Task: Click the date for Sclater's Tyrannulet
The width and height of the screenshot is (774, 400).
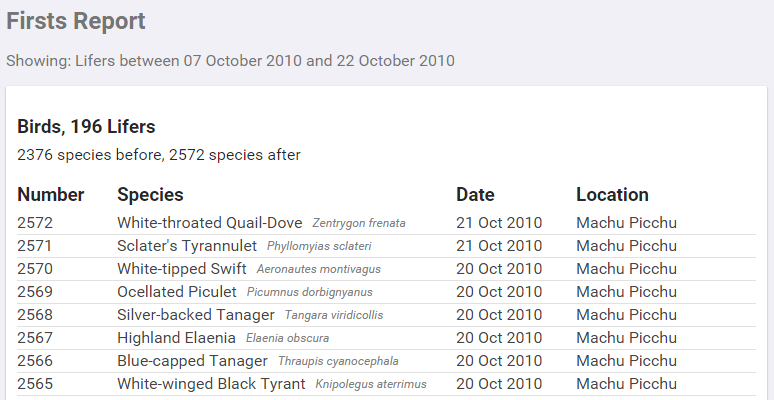Action: tap(499, 245)
